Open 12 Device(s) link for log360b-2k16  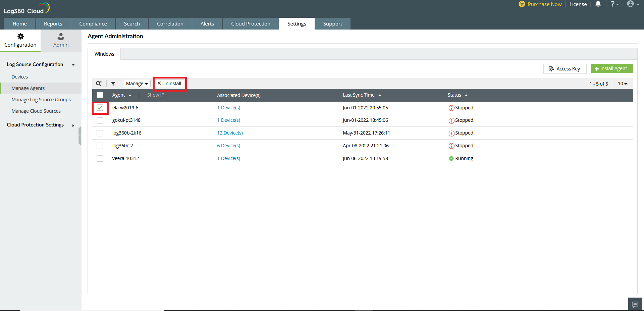pos(230,133)
